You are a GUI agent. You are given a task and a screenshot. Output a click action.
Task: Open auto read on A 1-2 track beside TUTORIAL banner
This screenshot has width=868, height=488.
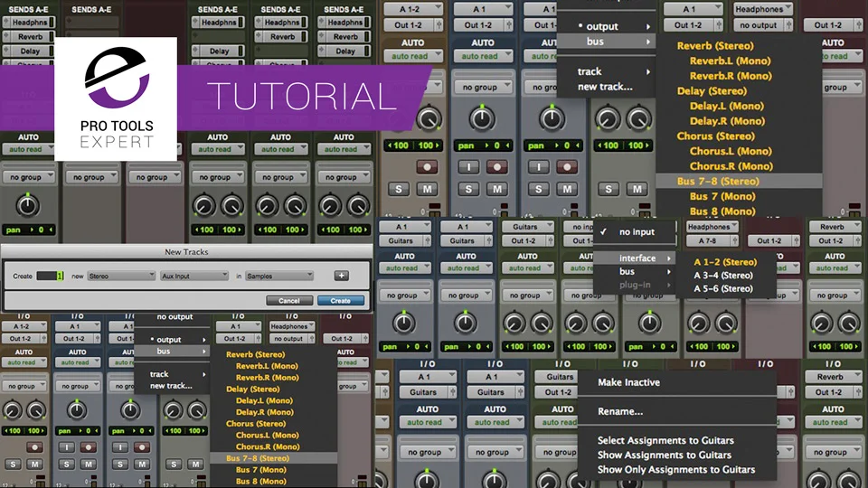point(413,56)
